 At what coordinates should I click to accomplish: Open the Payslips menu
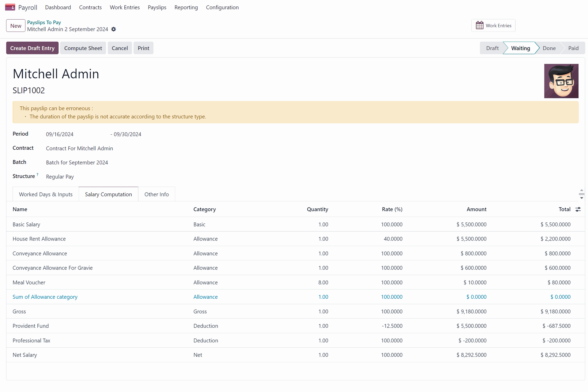pos(157,7)
